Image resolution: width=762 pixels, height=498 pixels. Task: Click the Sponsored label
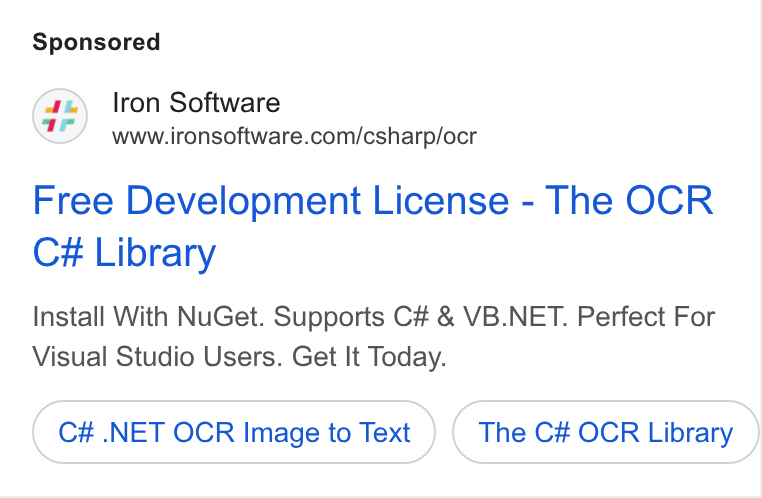[x=96, y=42]
